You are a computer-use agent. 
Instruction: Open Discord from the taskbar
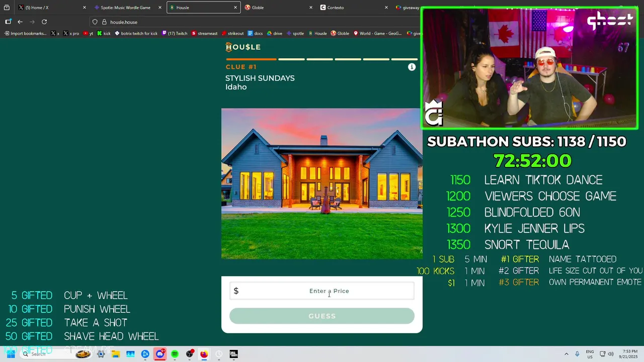tap(160, 354)
